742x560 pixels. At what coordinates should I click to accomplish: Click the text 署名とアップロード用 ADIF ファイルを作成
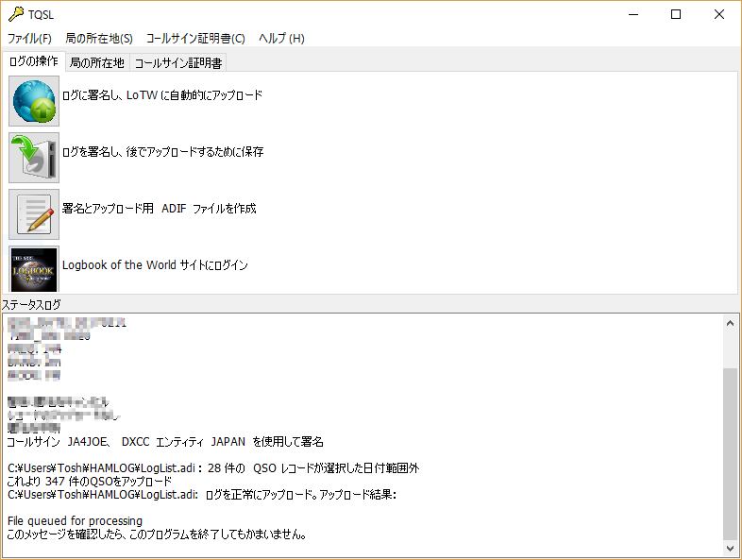coord(159,209)
